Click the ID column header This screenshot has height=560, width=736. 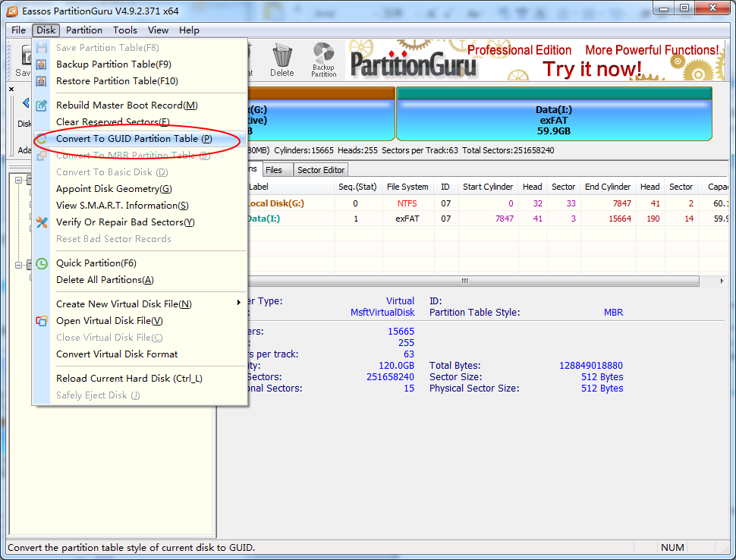445,187
